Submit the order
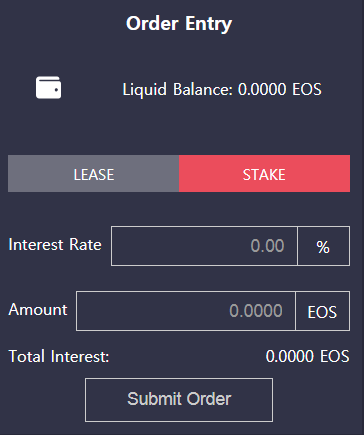Image resolution: width=364 pixels, height=435 pixels. tap(179, 400)
